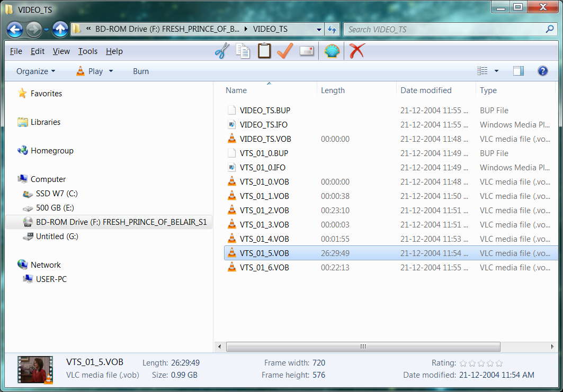Screen dimensions: 563x392
Task: Open the Edit menu
Action: point(38,51)
